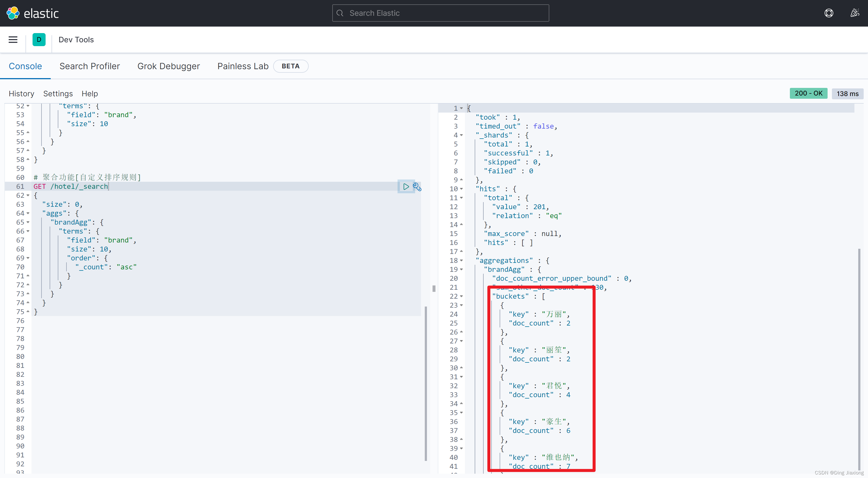Screen dimensions: 868x478
Task: Collapse the aggregations block at line 18
Action: pyautogui.click(x=462, y=261)
